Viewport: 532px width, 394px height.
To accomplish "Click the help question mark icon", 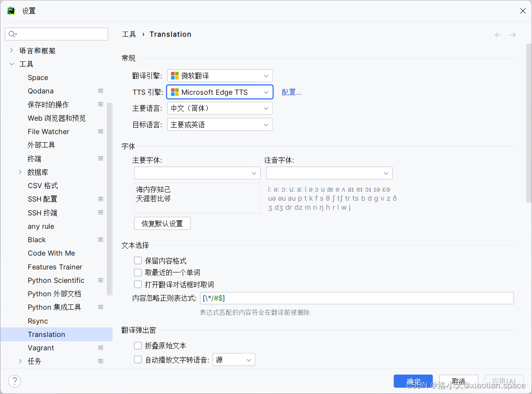I will pos(14,381).
